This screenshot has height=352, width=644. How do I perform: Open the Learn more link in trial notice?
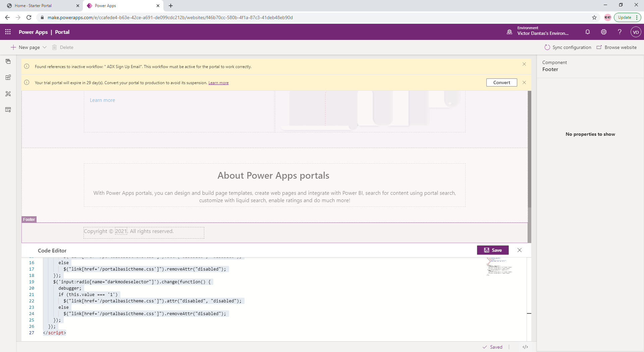[218, 83]
